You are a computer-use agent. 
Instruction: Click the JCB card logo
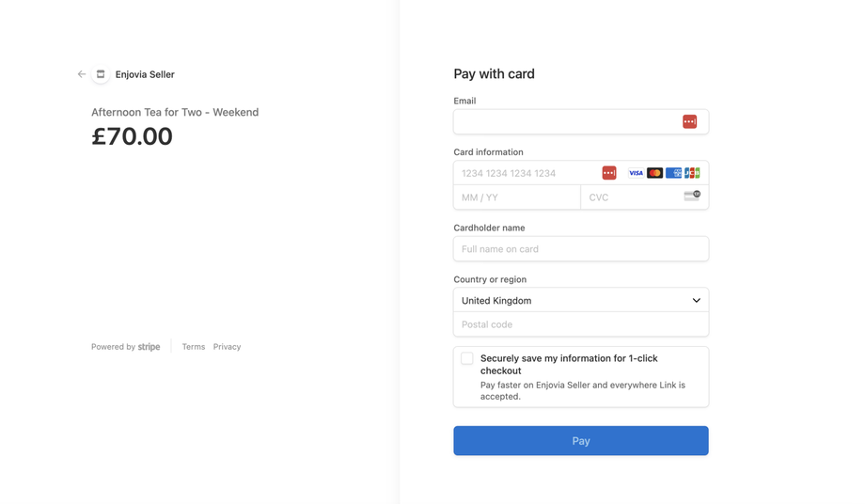click(692, 173)
